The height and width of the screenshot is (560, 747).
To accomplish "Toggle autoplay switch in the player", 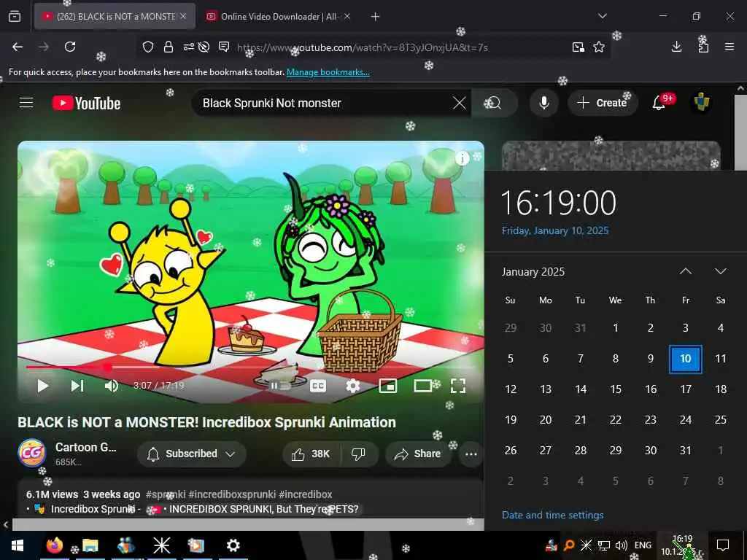I will click(281, 386).
